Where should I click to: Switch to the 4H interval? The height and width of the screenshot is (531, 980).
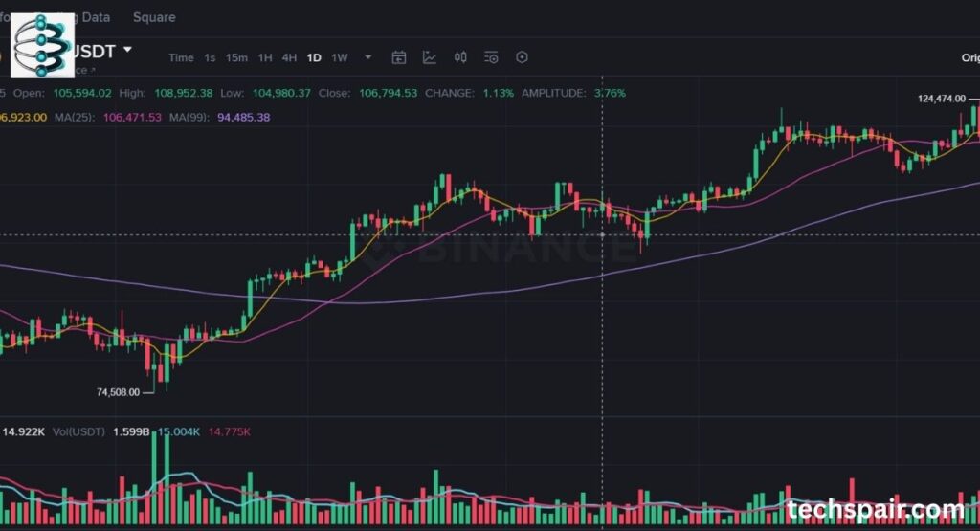click(288, 57)
